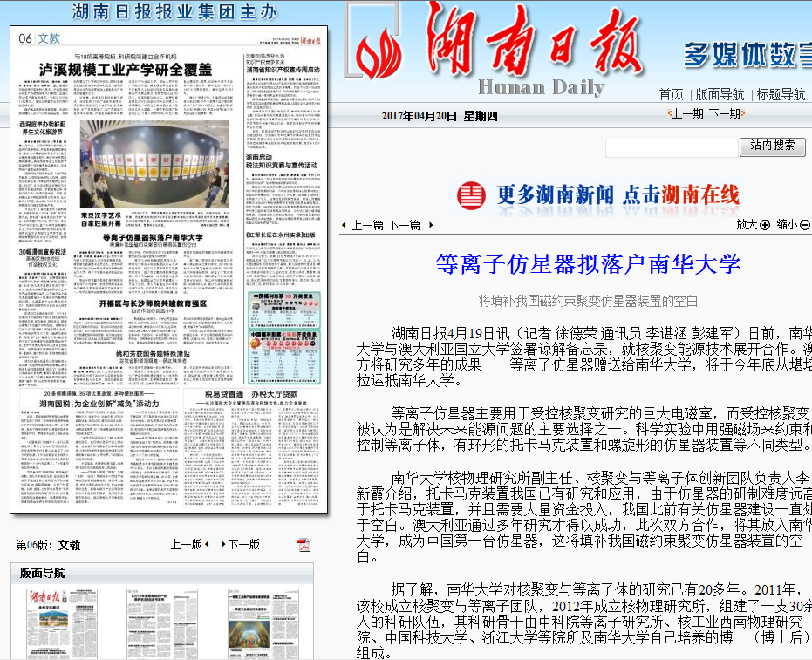This screenshot has height=660, width=812.
Task: Click the 更多湖南新闻 点击湖南在线 banner
Action: coord(598,195)
